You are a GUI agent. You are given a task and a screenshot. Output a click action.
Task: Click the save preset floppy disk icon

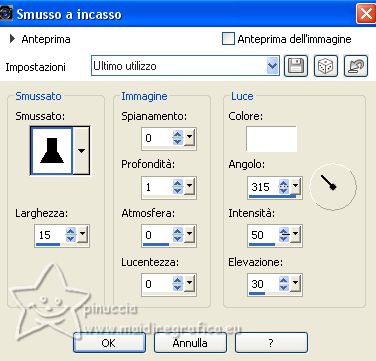point(296,66)
